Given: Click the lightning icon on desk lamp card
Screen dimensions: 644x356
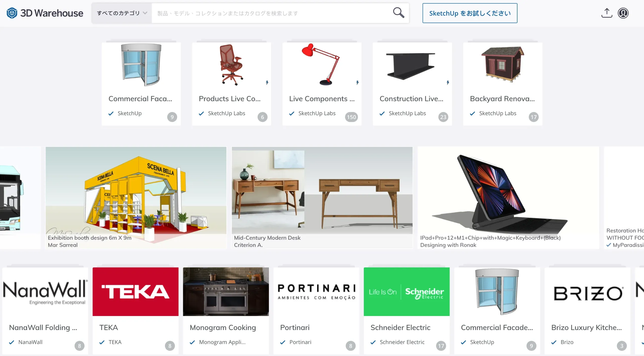Looking at the screenshot, I should (357, 83).
